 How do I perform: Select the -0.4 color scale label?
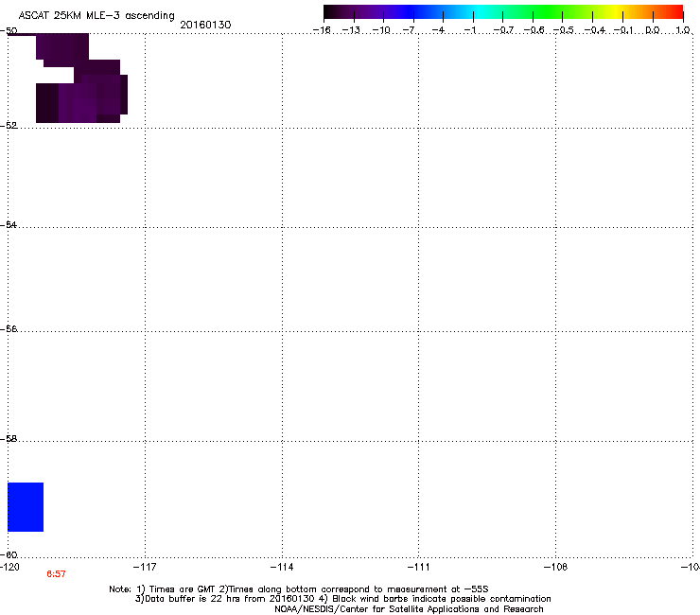pos(595,30)
